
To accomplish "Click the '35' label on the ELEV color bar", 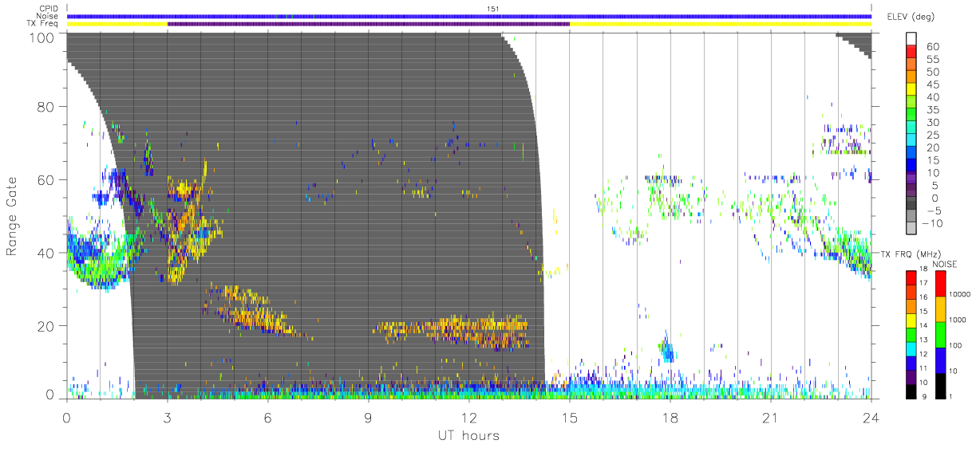I will point(935,110).
